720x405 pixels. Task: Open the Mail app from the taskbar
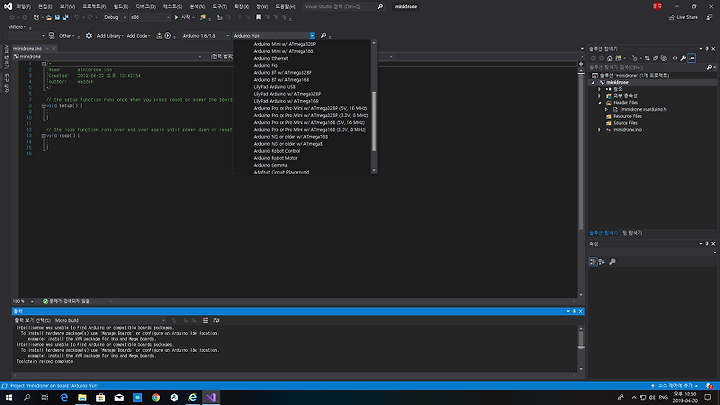[x=119, y=398]
